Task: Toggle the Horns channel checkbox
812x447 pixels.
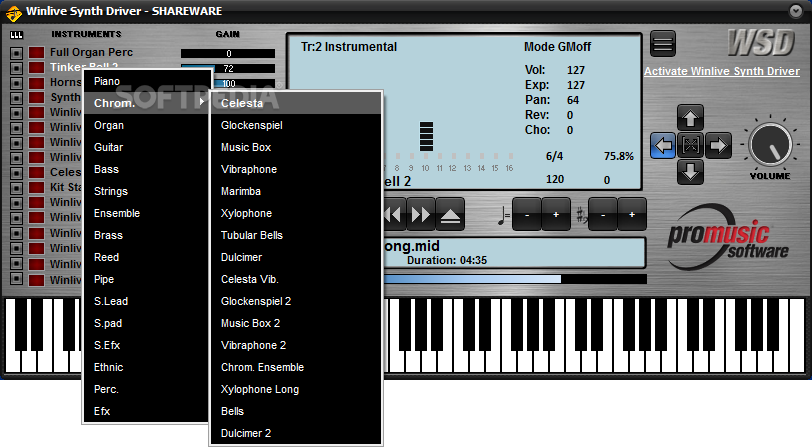Action: pyautogui.click(x=17, y=83)
